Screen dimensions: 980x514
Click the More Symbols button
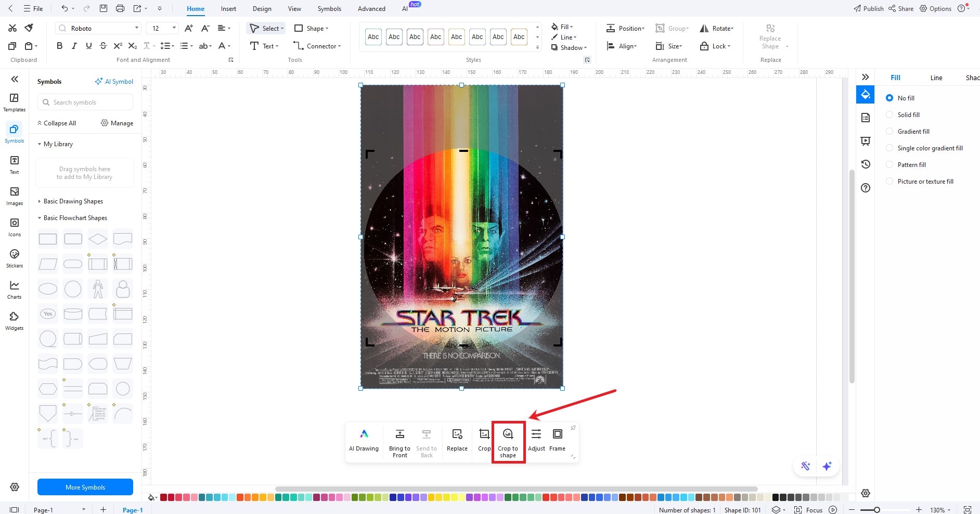[85, 487]
